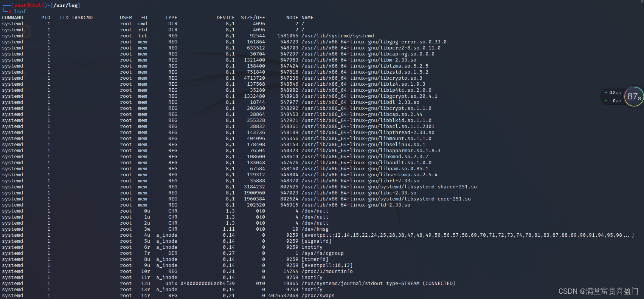Click the TID column header
This screenshot has height=299, width=644.
coord(64,18)
